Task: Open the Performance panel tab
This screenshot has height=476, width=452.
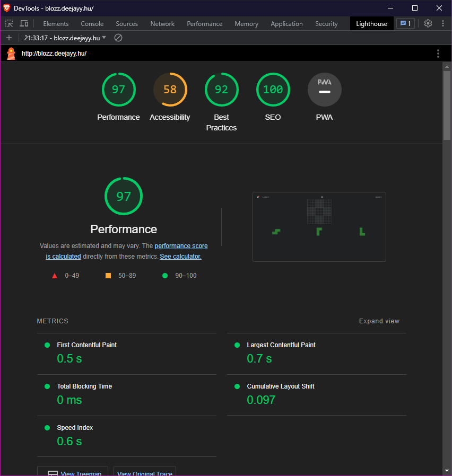Action: [x=204, y=24]
